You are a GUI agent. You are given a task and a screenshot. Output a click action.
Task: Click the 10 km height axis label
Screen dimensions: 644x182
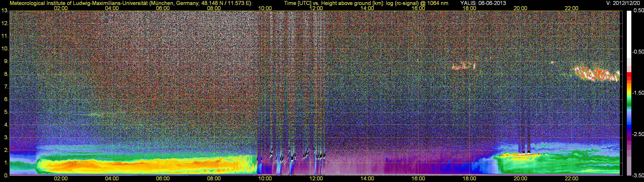pos(5,49)
